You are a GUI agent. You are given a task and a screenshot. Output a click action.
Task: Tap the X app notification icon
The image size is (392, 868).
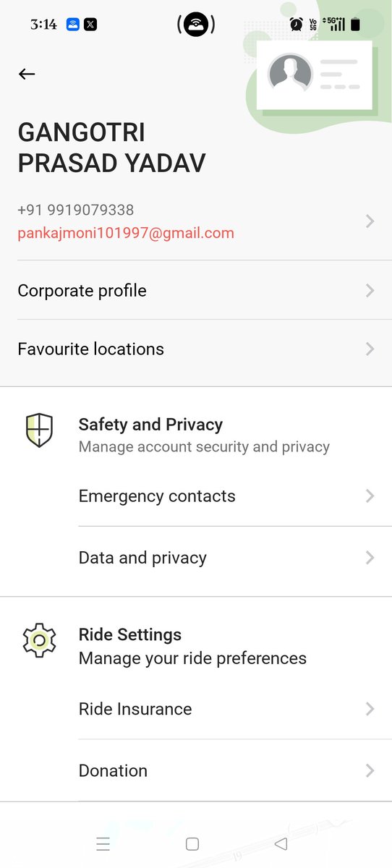[90, 25]
